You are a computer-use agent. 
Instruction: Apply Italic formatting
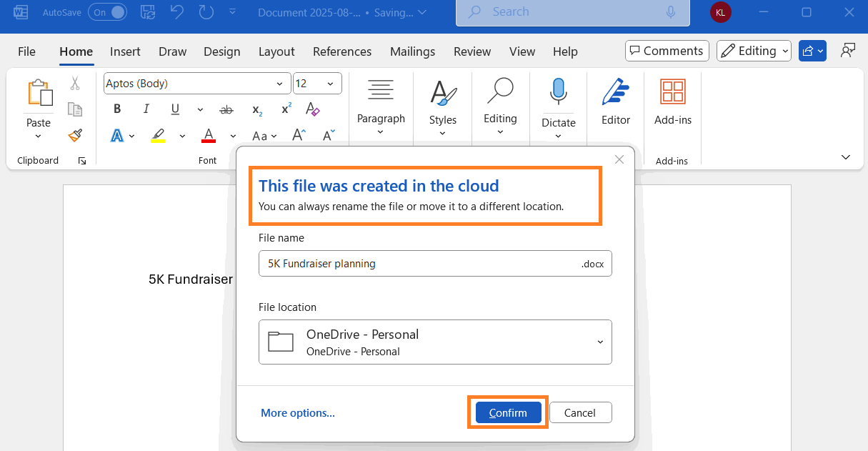click(146, 109)
